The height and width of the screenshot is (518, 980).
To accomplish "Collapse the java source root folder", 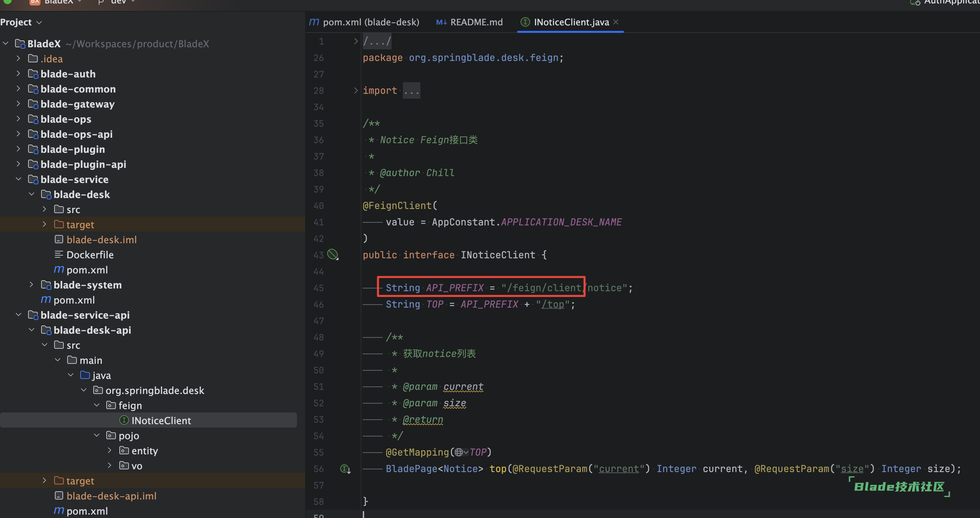I will click(x=71, y=375).
